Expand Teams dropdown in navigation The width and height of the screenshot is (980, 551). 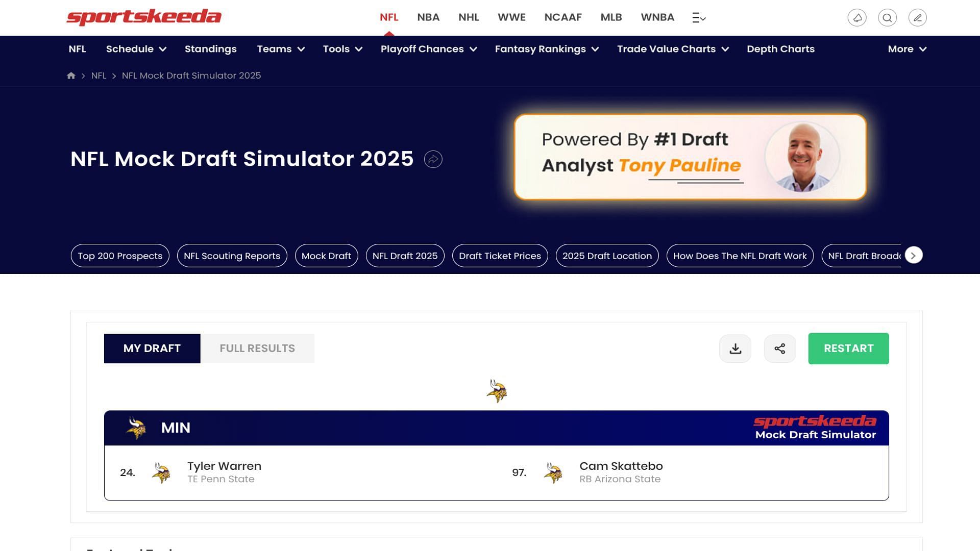[x=280, y=48]
